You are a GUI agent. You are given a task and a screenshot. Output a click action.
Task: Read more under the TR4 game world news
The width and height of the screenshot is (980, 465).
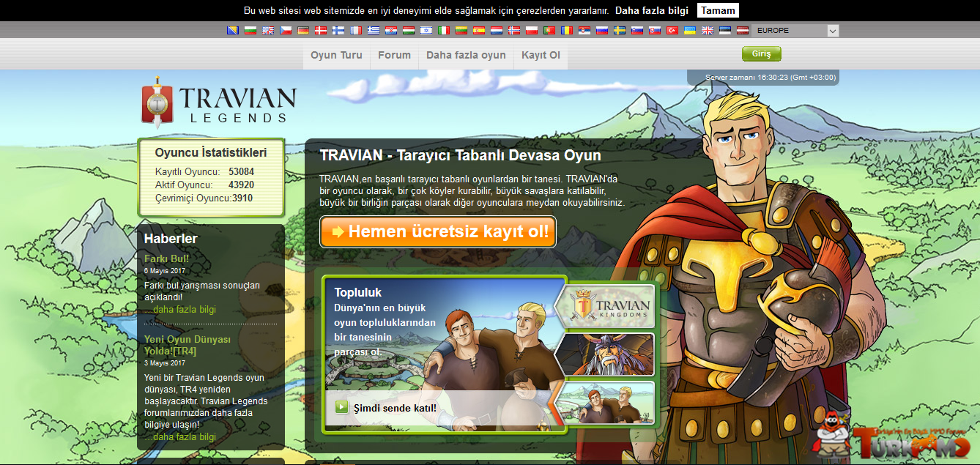coord(180,437)
